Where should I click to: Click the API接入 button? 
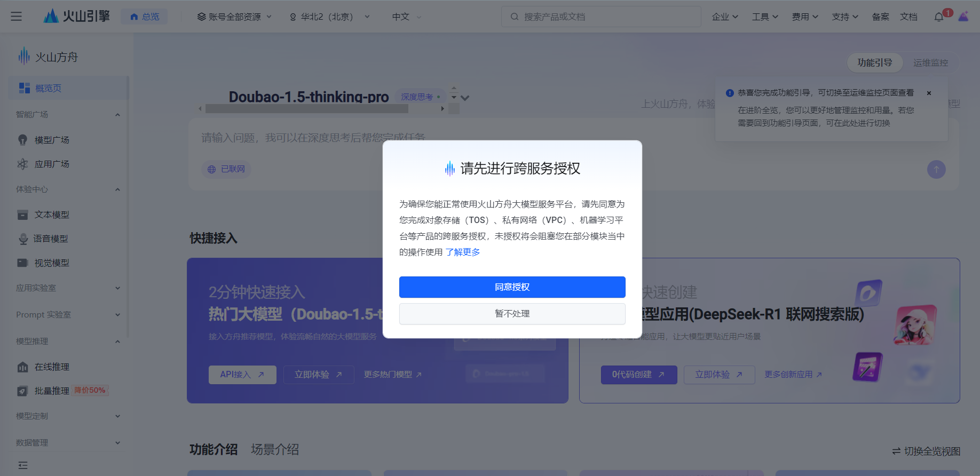click(242, 375)
